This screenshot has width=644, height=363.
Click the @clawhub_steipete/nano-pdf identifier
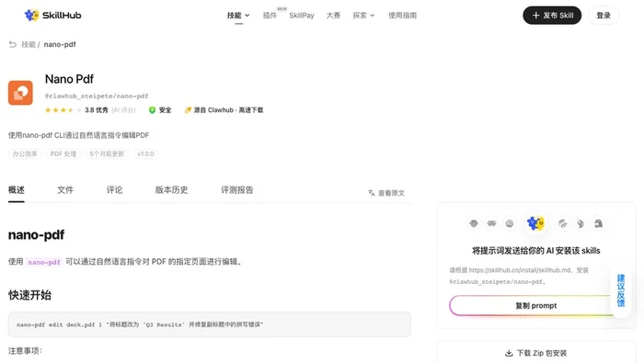pyautogui.click(x=97, y=96)
